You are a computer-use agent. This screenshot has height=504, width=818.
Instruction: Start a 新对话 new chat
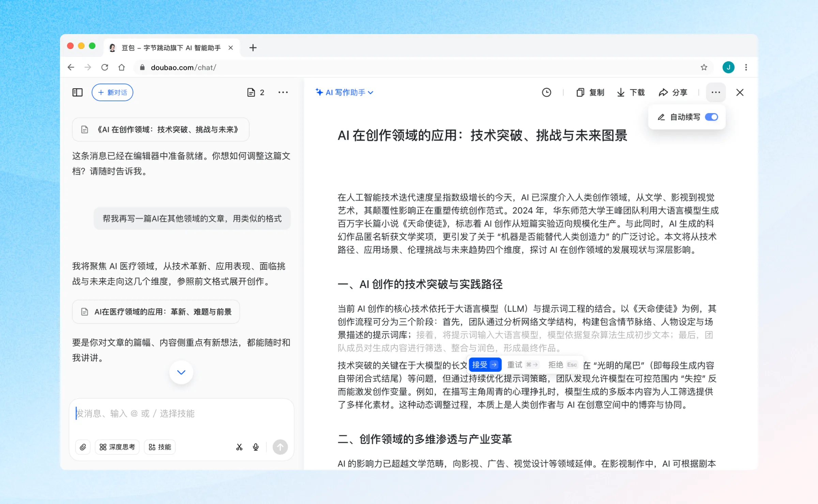click(x=112, y=92)
